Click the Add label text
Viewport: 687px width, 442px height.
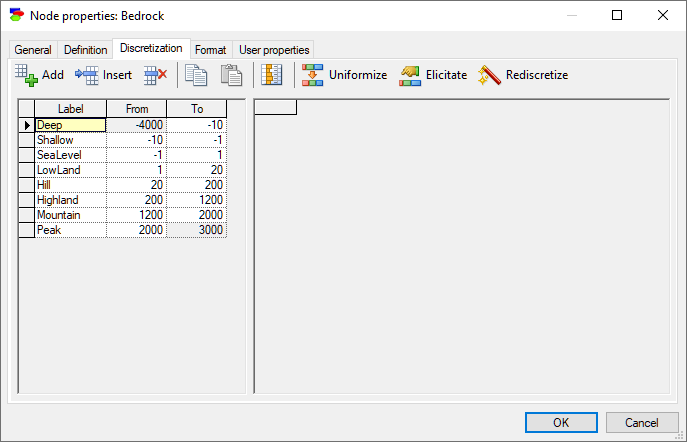pyautogui.click(x=53, y=75)
